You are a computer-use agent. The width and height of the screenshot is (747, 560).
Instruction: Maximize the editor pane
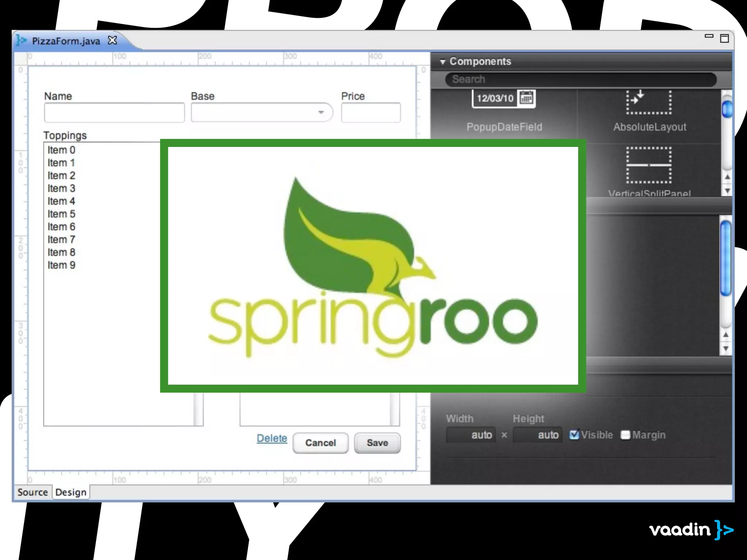(x=724, y=38)
